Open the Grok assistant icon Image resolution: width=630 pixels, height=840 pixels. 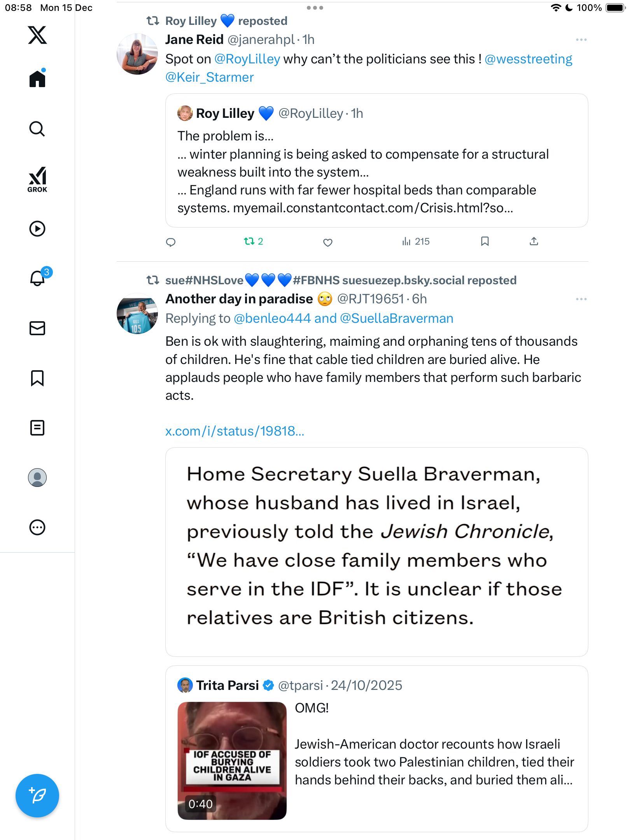pos(37,179)
